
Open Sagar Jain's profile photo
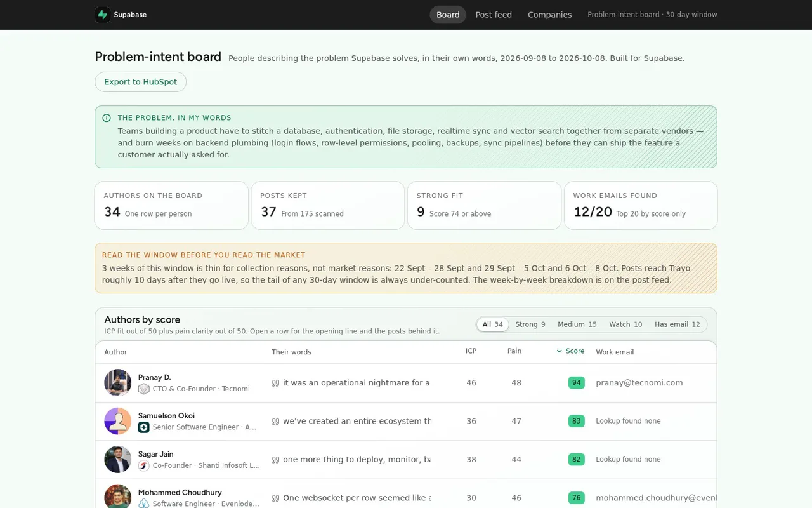click(x=118, y=460)
